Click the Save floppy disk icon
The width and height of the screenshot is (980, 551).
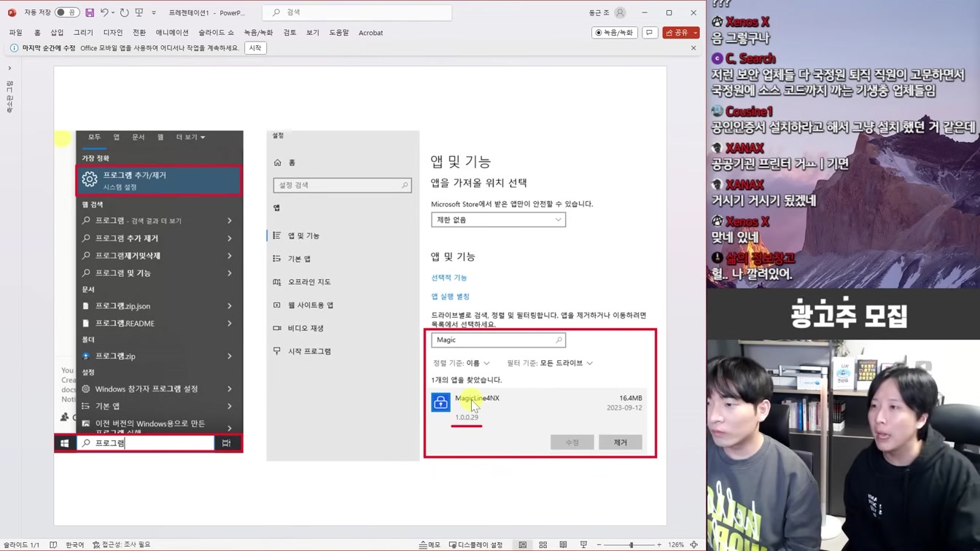[x=90, y=12]
